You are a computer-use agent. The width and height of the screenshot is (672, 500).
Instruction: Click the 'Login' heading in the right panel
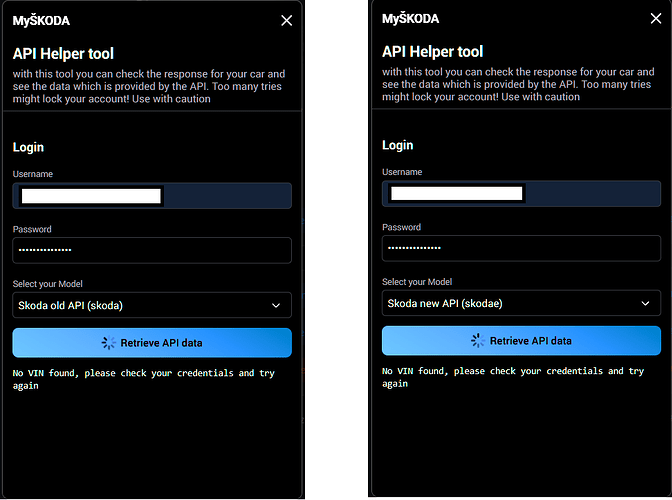click(398, 145)
